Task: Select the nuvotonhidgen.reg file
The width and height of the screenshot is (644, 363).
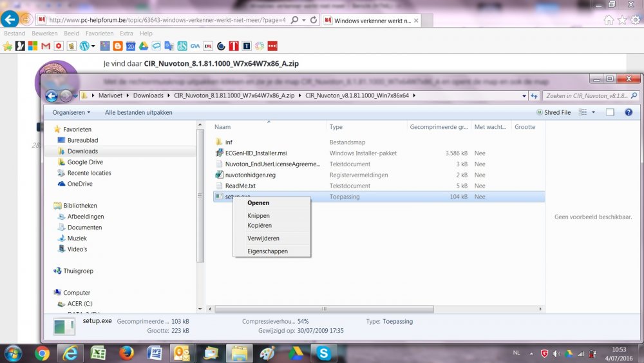Action: pos(250,175)
